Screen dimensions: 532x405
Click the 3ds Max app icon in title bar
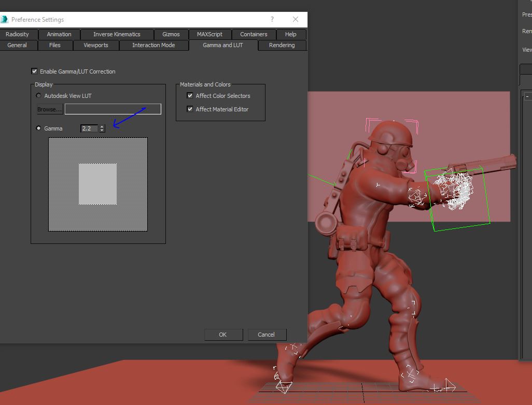(x=4, y=19)
